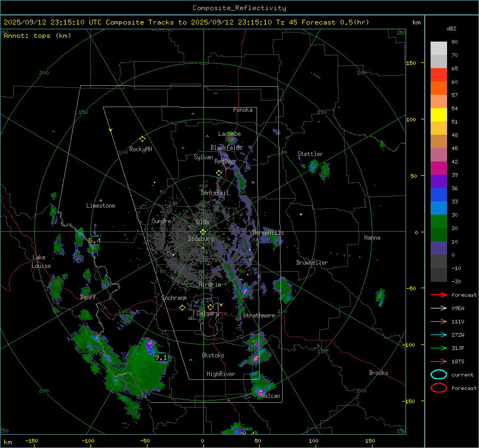Click the Sundre town label
The image size is (479, 448).
[161, 221]
